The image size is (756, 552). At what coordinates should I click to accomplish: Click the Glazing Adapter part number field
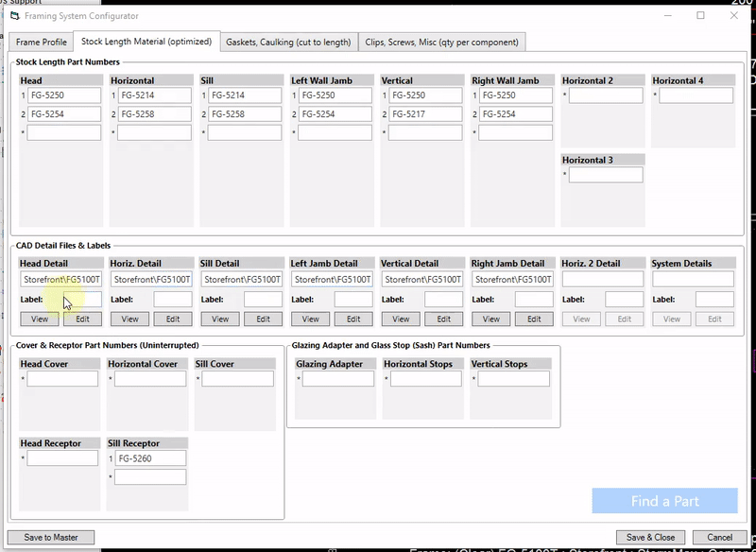pyautogui.click(x=338, y=379)
